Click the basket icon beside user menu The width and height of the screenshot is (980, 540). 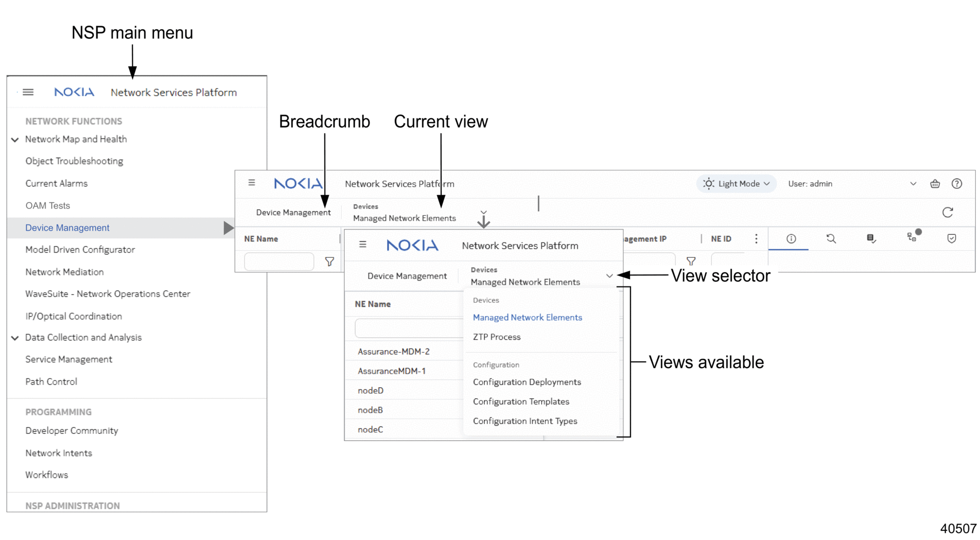(x=934, y=184)
